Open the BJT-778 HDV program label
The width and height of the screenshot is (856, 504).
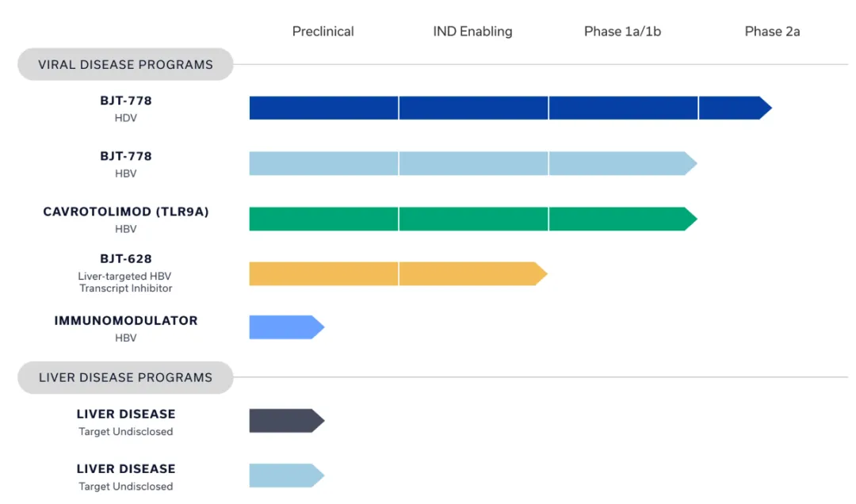click(125, 101)
